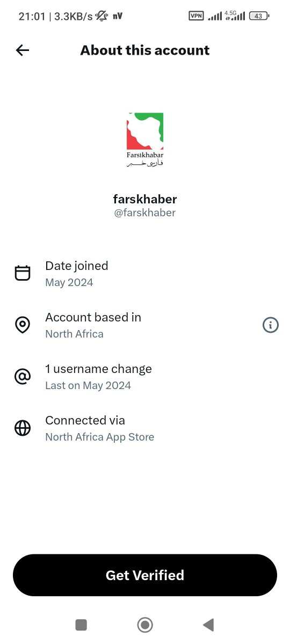Open the account location info icon

click(x=271, y=325)
